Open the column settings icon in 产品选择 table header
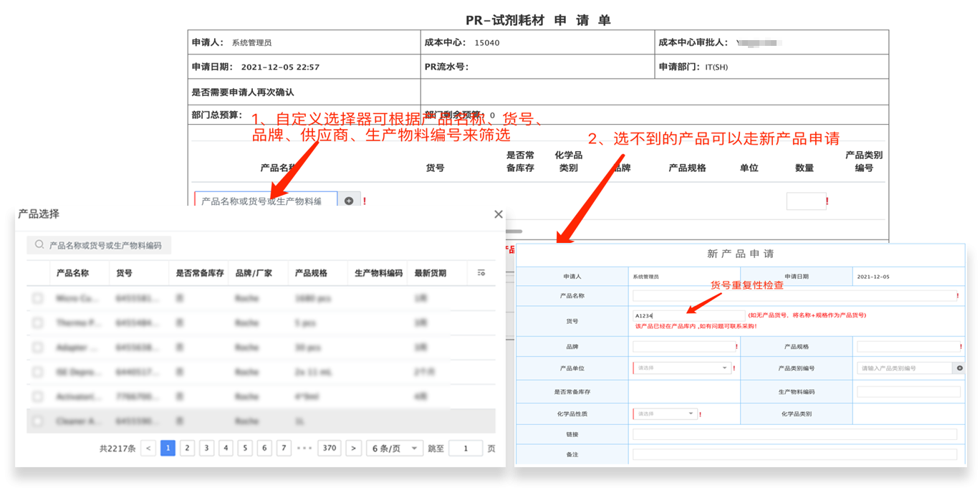 click(x=481, y=273)
